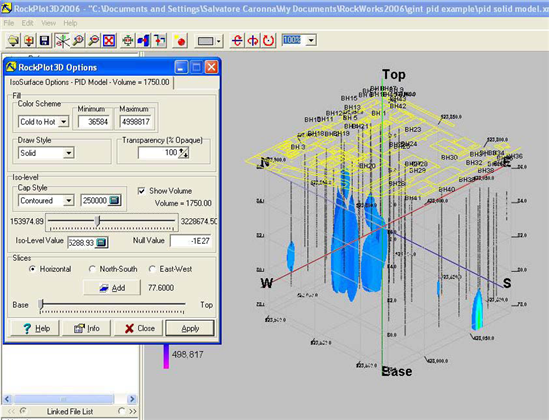Click the circular red rotate icon
This screenshot has height=420, width=549.
point(269,41)
